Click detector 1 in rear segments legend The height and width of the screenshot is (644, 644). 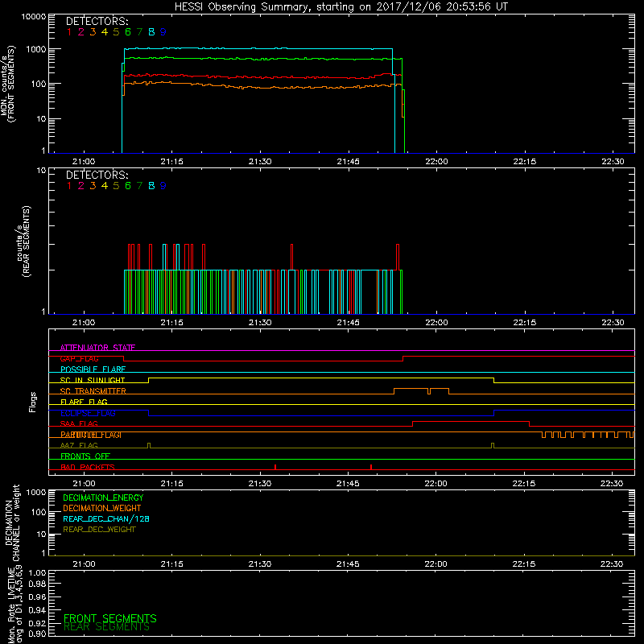69,186
